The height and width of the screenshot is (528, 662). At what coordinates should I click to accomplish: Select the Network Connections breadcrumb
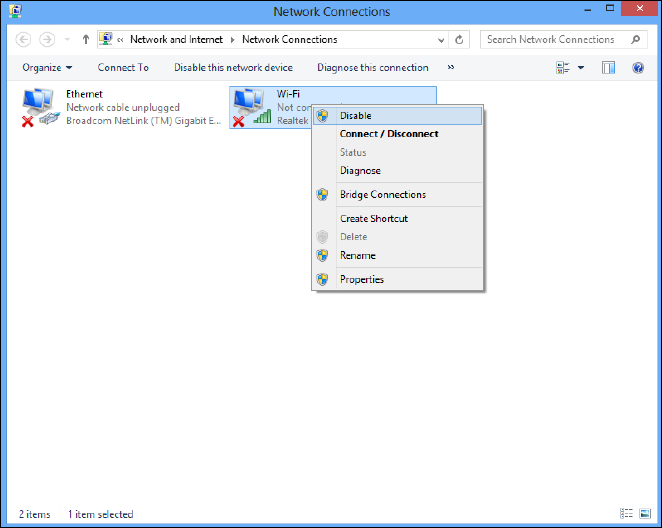290,39
